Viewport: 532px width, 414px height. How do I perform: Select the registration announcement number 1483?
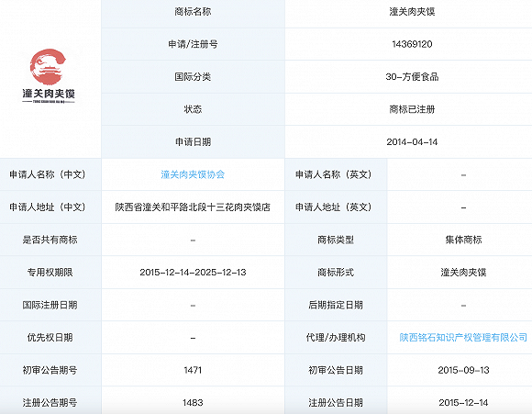pyautogui.click(x=193, y=403)
